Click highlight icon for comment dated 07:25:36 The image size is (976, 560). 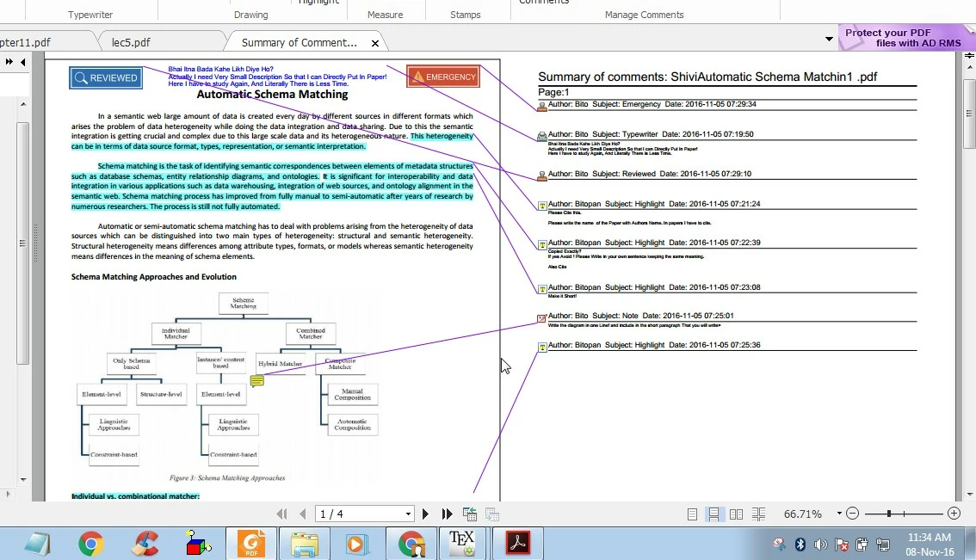(x=542, y=348)
